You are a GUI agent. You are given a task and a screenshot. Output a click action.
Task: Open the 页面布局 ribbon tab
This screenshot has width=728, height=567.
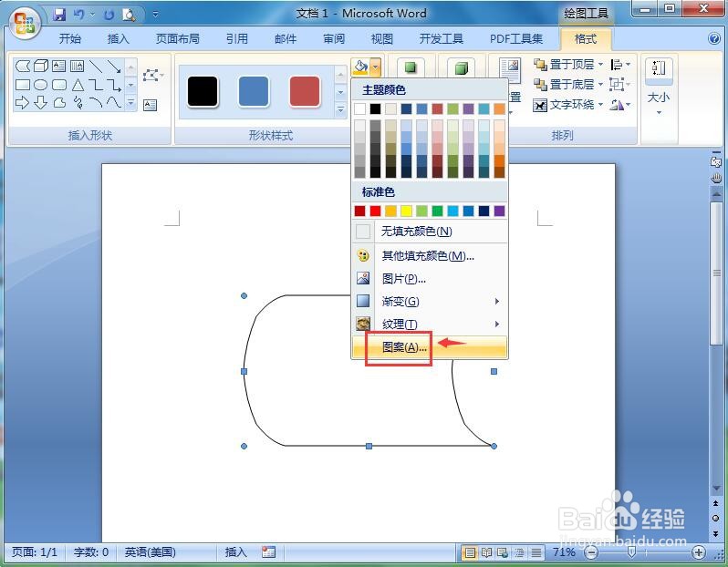tap(177, 39)
